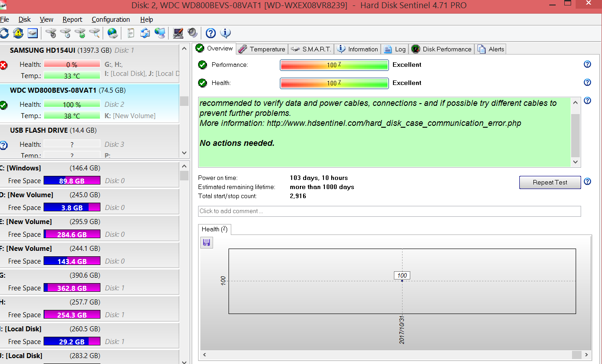The image size is (602, 364).
Task: Click the health chart scroll left arrow
Action: [204, 354]
